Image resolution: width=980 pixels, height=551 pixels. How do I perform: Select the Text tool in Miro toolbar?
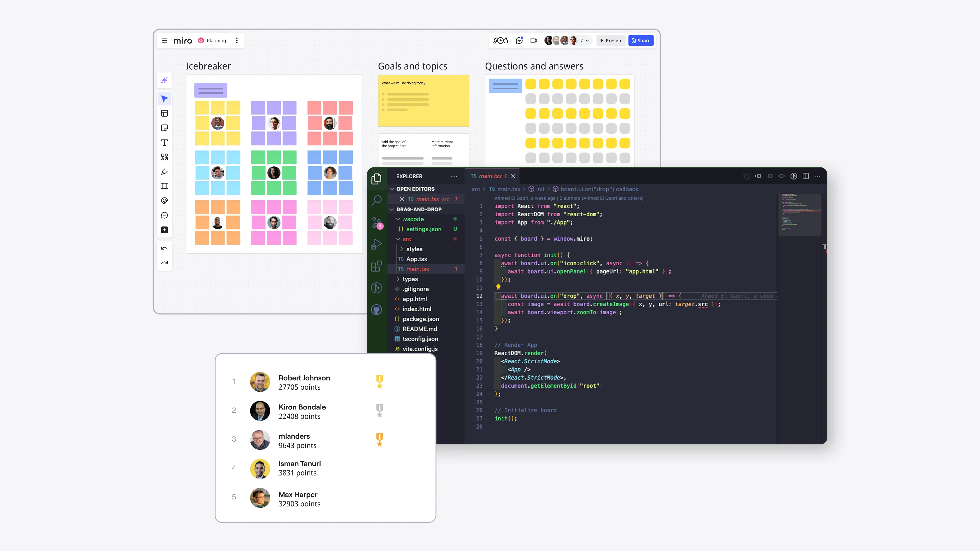(164, 143)
